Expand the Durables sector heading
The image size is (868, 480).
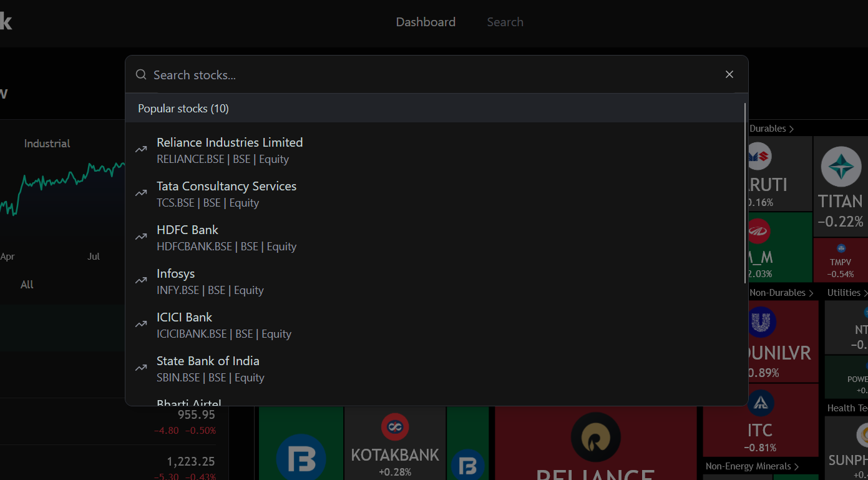(771, 129)
